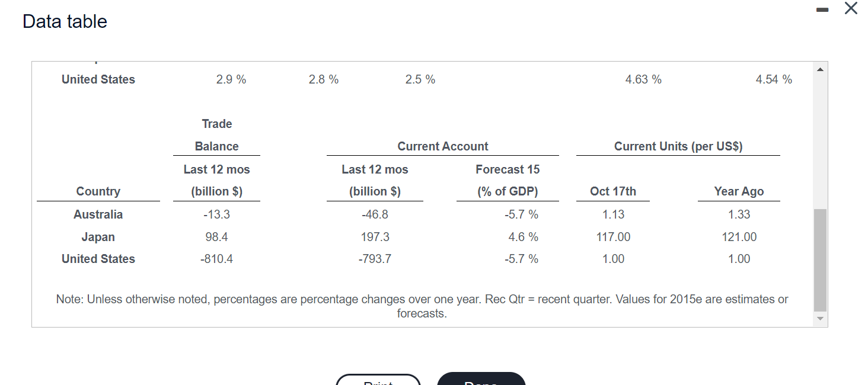Screen dimensions: 868x385
Task: Select the Japan row label
Action: point(98,236)
